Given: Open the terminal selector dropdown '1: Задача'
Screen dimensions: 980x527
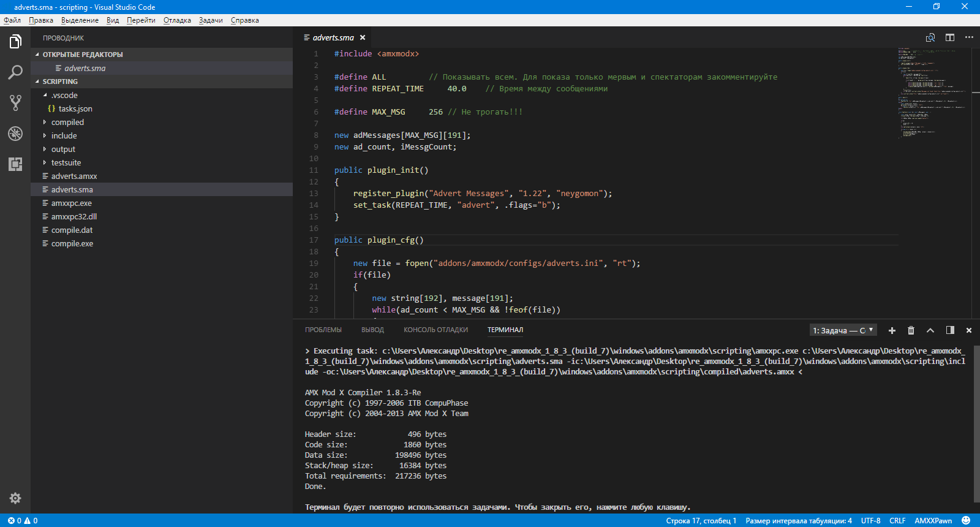Looking at the screenshot, I should pyautogui.click(x=843, y=330).
